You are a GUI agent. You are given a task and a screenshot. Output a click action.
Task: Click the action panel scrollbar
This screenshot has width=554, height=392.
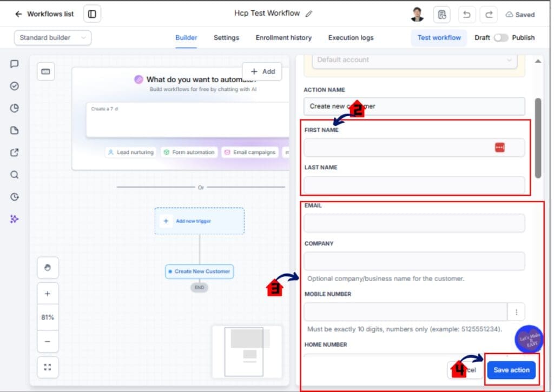pyautogui.click(x=538, y=138)
